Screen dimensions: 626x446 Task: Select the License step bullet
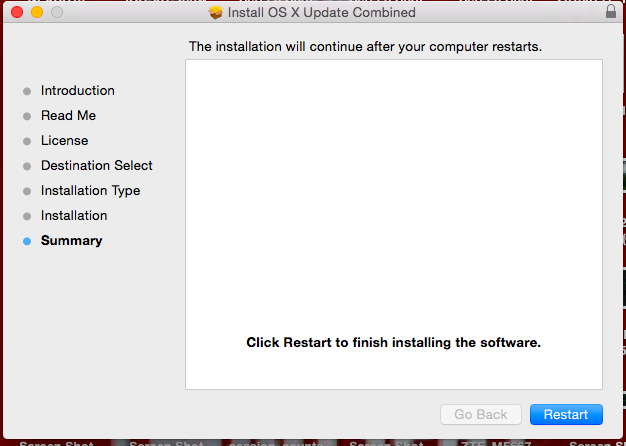(x=27, y=141)
